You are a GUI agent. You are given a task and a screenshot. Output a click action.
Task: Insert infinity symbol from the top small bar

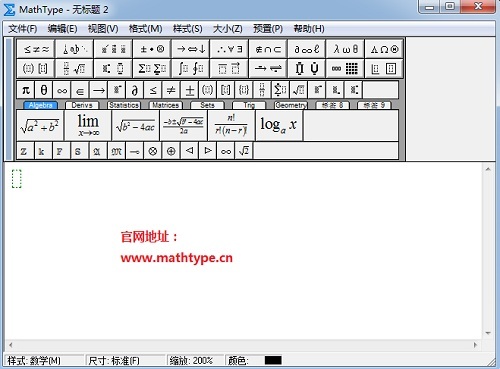coord(62,90)
